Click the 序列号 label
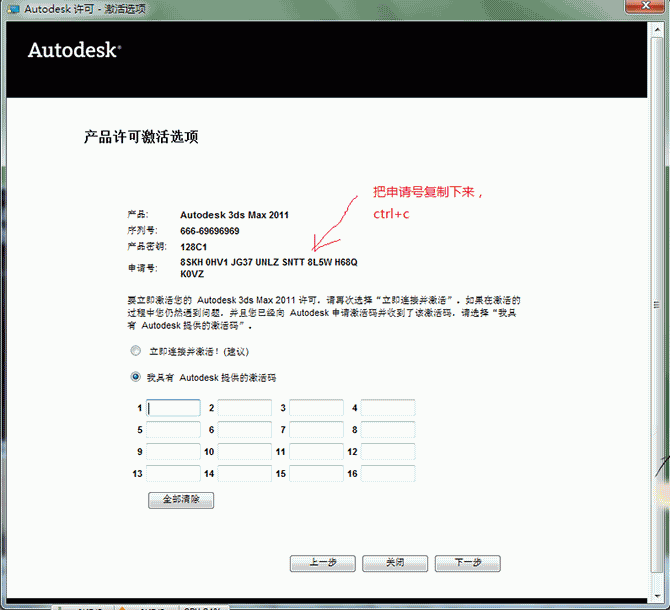670x610 pixels. [142, 231]
